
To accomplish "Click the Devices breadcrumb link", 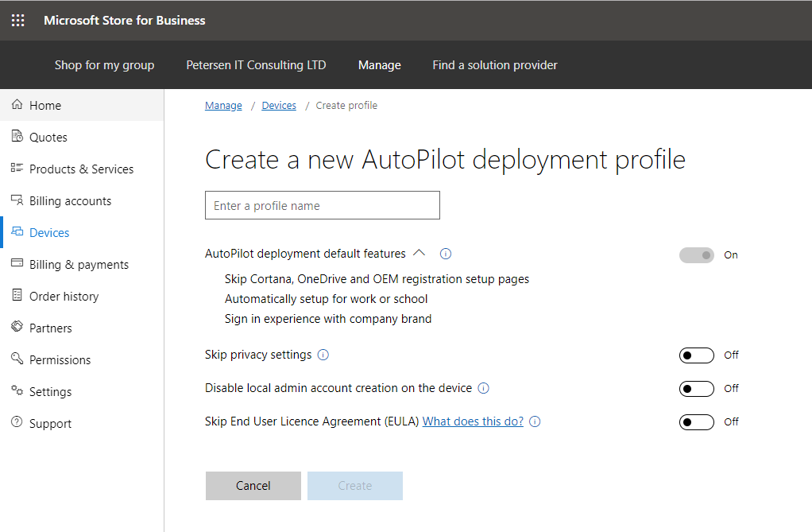I will (x=279, y=105).
